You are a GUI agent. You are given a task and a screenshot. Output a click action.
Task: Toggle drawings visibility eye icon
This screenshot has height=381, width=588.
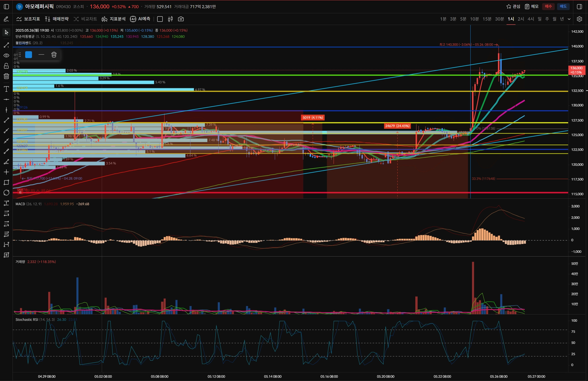click(6, 55)
